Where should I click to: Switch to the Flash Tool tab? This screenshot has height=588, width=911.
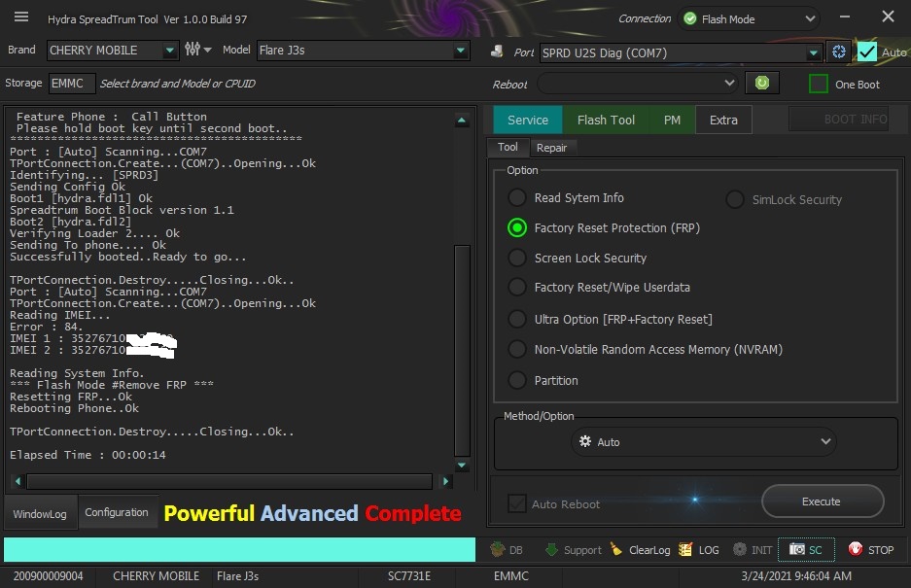point(606,120)
